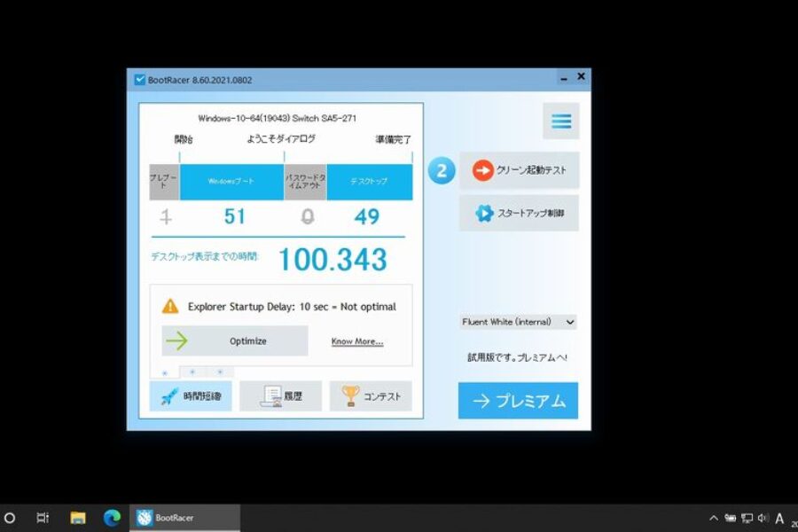Click the Windowsブート segment of boot bar

coord(231,182)
